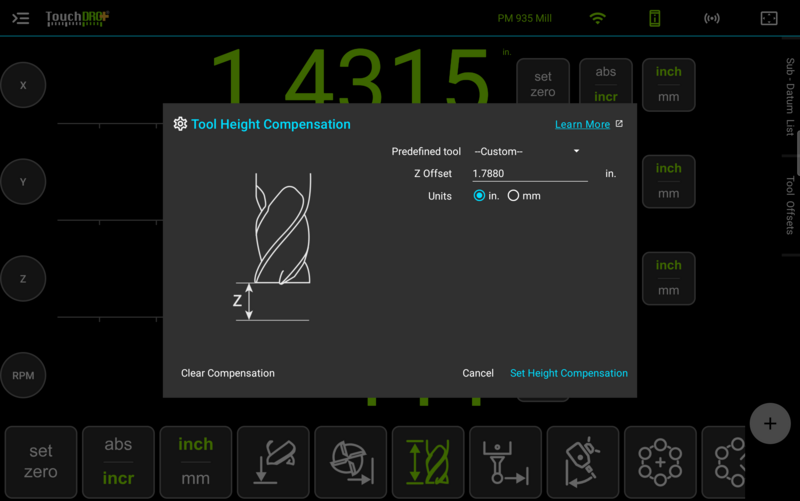Open the edge finder probe icon

[x=506, y=462]
